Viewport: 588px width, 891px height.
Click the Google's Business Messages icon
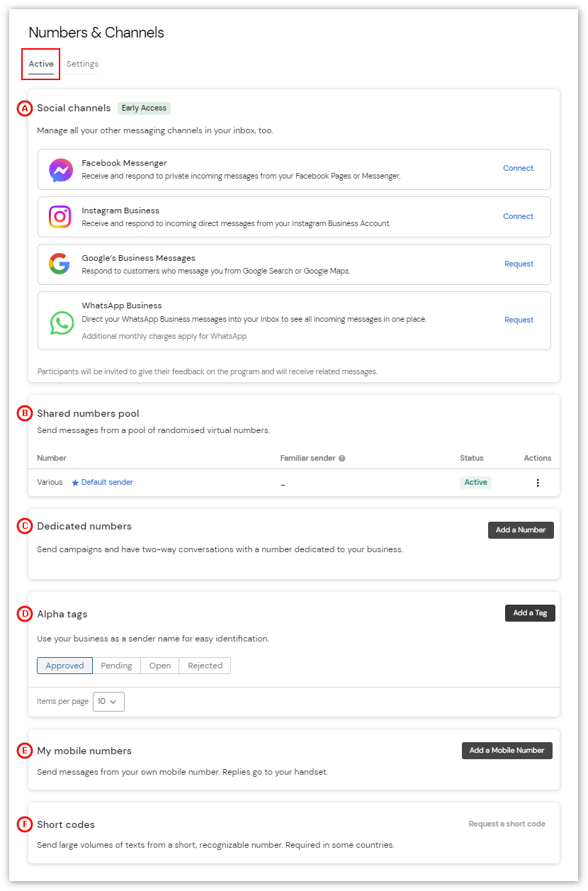click(61, 264)
